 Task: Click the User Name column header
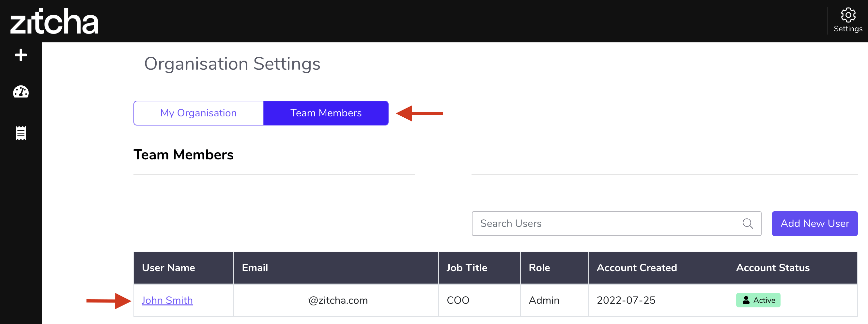[168, 268]
